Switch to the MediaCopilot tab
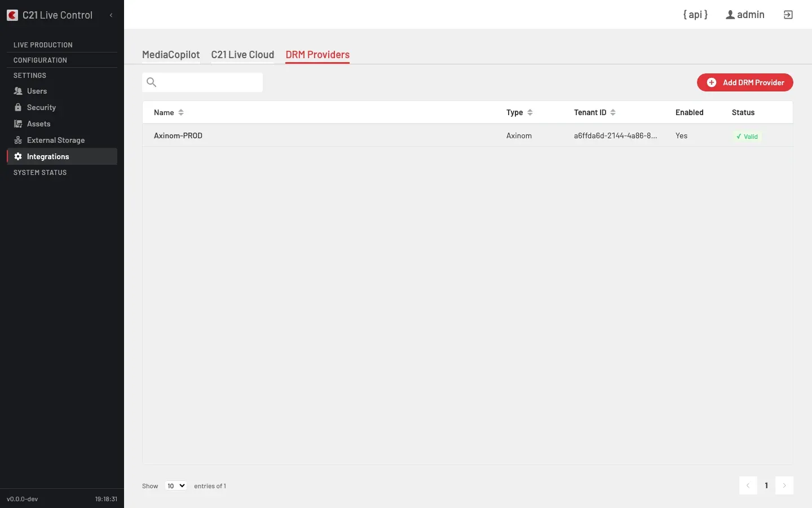Screen dimensions: 812x508 171,55
